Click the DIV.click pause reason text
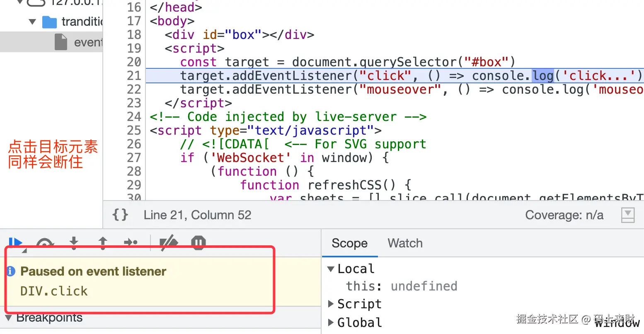 [54, 291]
